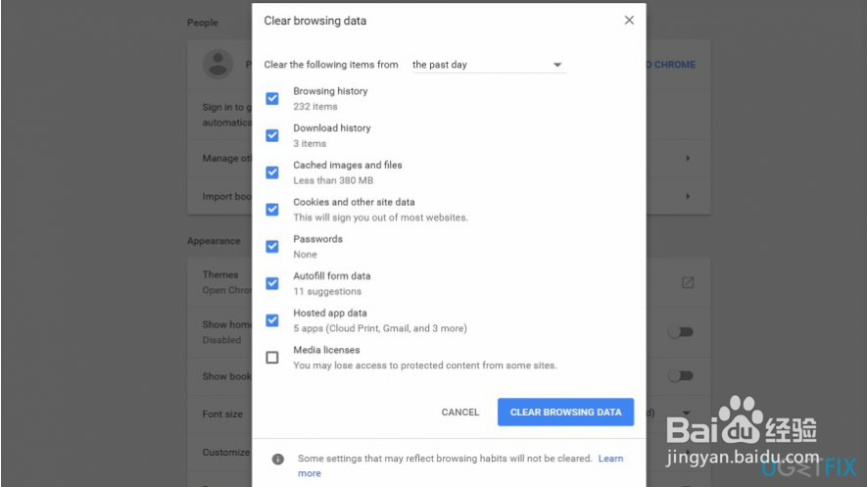This screenshot has height=487, width=868.
Task: Uncheck Cached images and files checkbox
Action: coord(272,172)
